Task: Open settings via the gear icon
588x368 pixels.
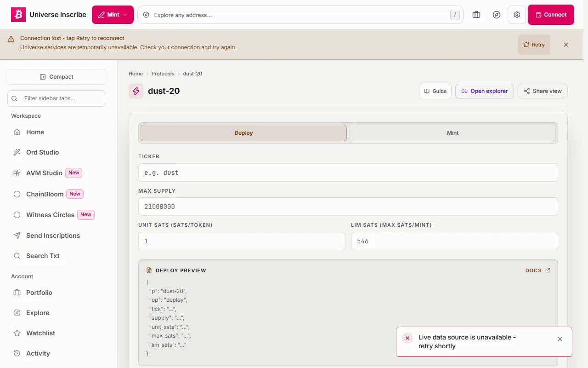Action: point(517,15)
